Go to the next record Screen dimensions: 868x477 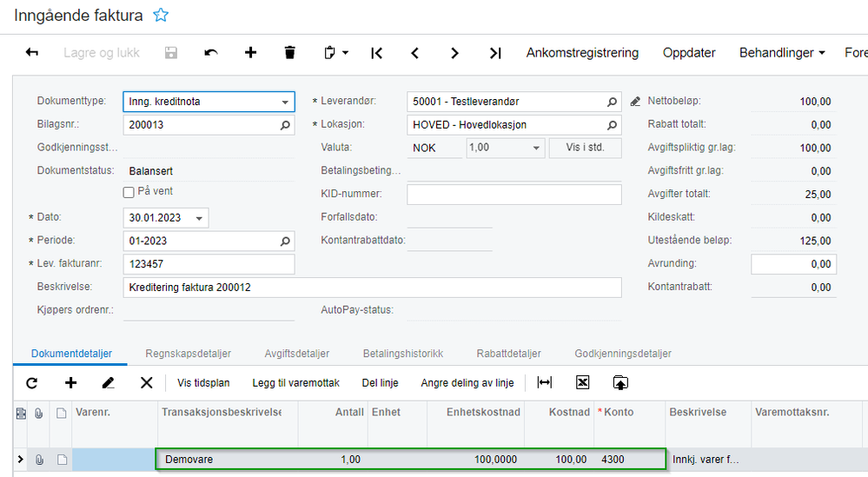(454, 53)
